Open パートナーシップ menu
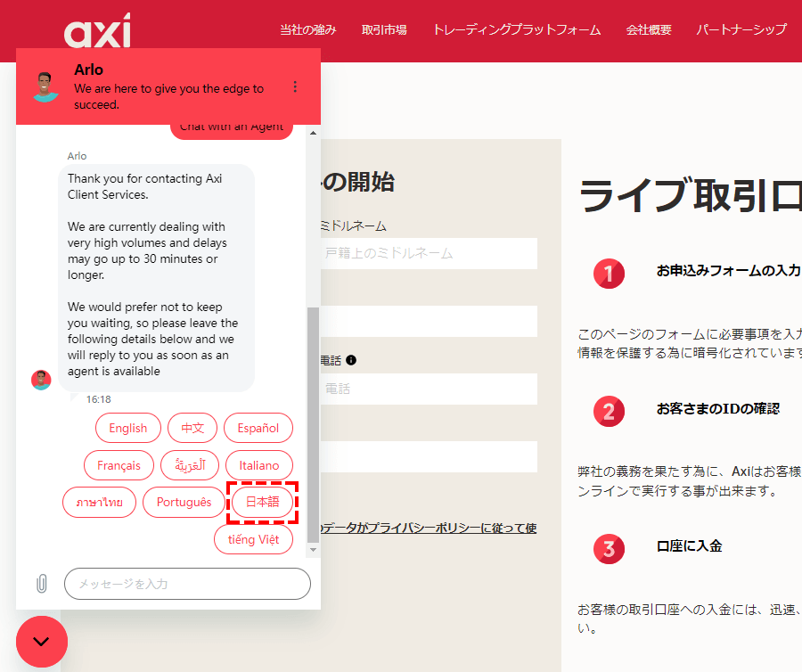Viewport: 802px width, 672px height. [x=741, y=29]
